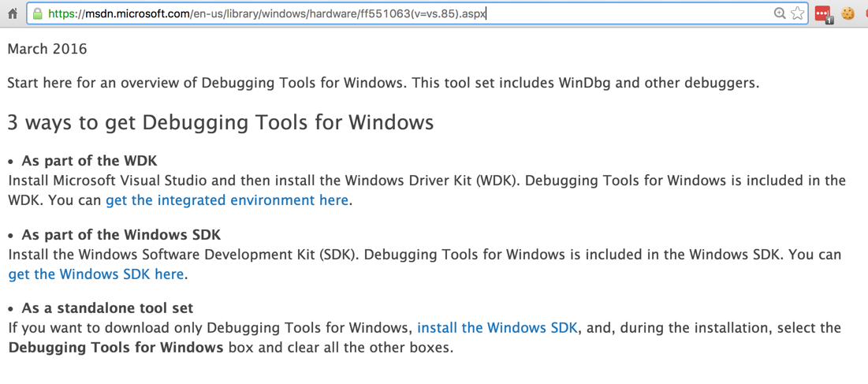868x384 pixels.
Task: Open the red password manager extension
Action: [824, 14]
